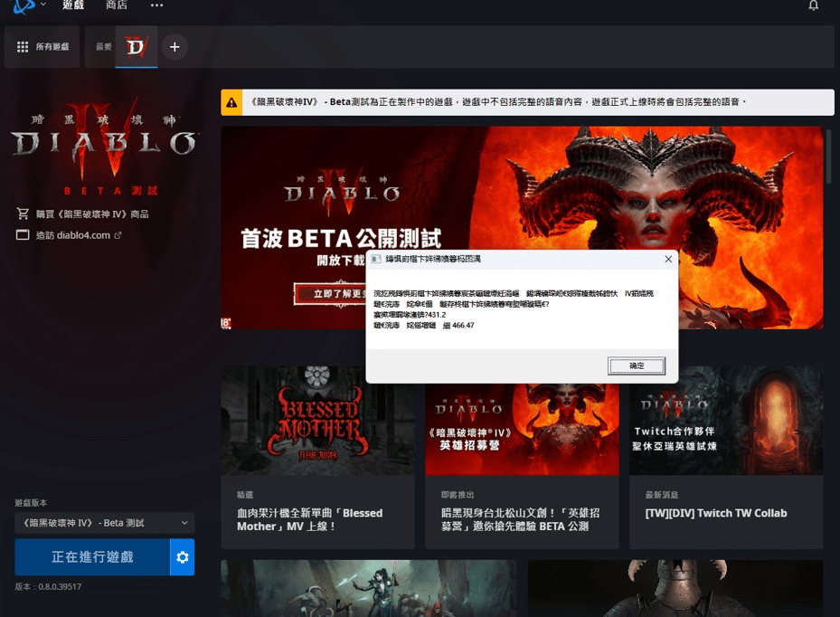Click the yellow warning triangle icon
Screen dimensions: 840x617
pyautogui.click(x=232, y=102)
